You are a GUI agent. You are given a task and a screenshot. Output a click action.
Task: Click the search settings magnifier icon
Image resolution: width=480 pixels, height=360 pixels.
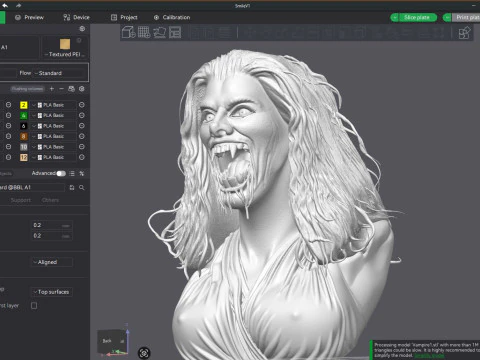[82, 188]
